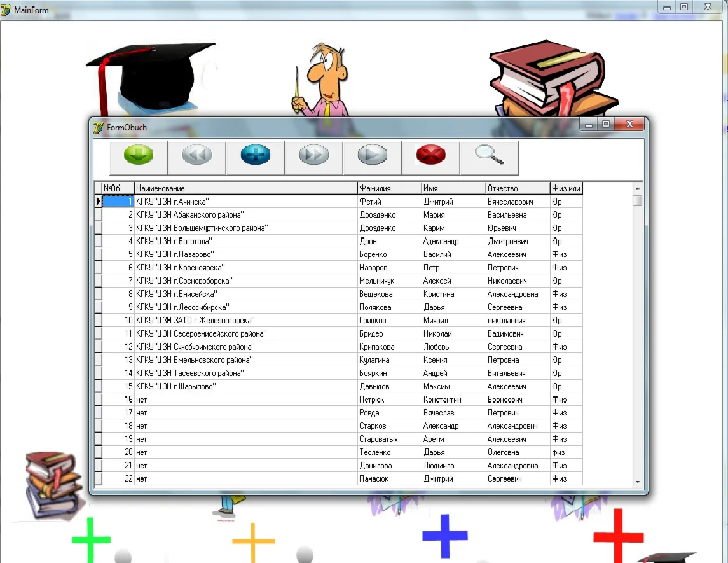Click the blue plus add-record button
The image size is (728, 563).
[256, 158]
